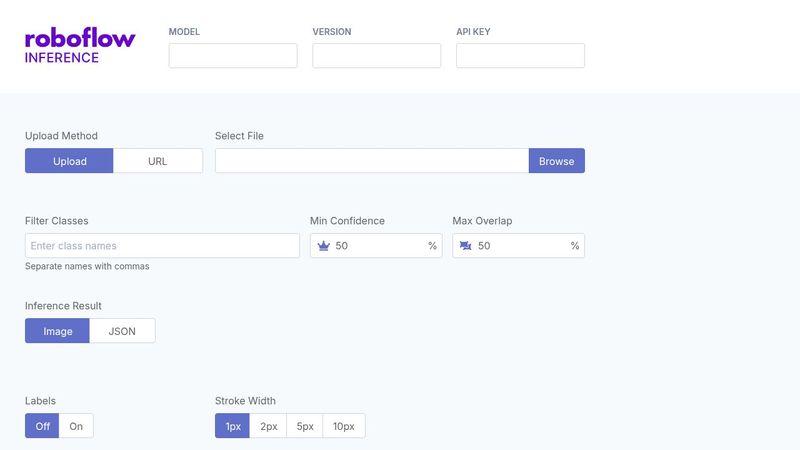The height and width of the screenshot is (450, 800).
Task: Focus the API Key field
Action: pos(520,56)
